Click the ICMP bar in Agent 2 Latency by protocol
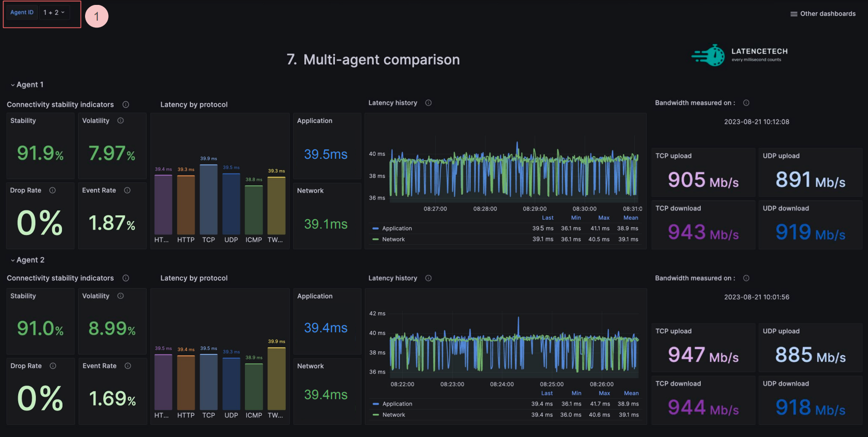This screenshot has width=868, height=437. coord(254,386)
